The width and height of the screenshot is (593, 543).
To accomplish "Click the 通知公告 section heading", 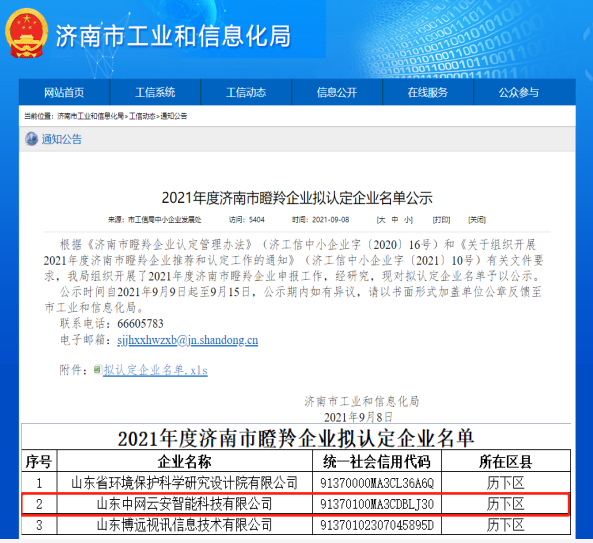I will pos(62,139).
